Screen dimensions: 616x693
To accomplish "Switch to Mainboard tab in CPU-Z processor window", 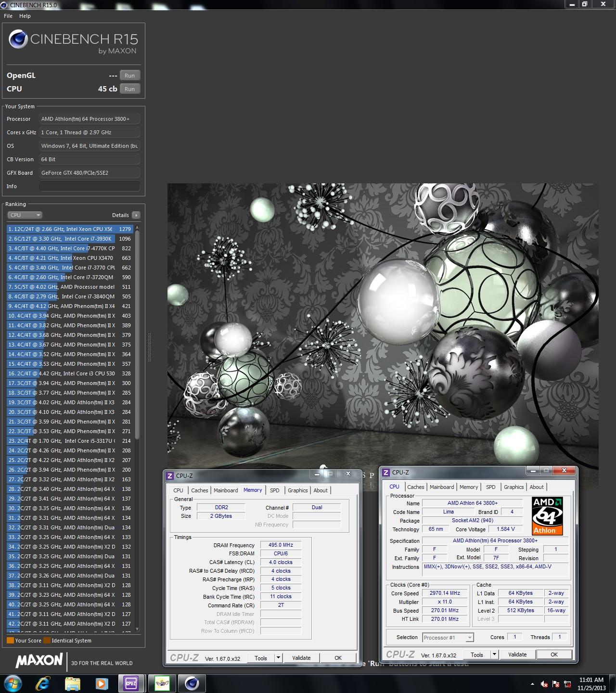I will pyautogui.click(x=442, y=487).
